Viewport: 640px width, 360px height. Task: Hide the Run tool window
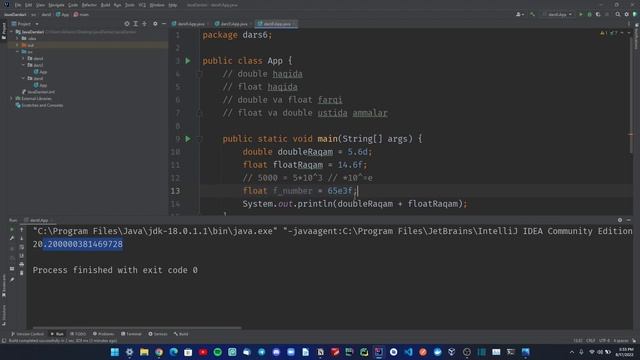[629, 220]
